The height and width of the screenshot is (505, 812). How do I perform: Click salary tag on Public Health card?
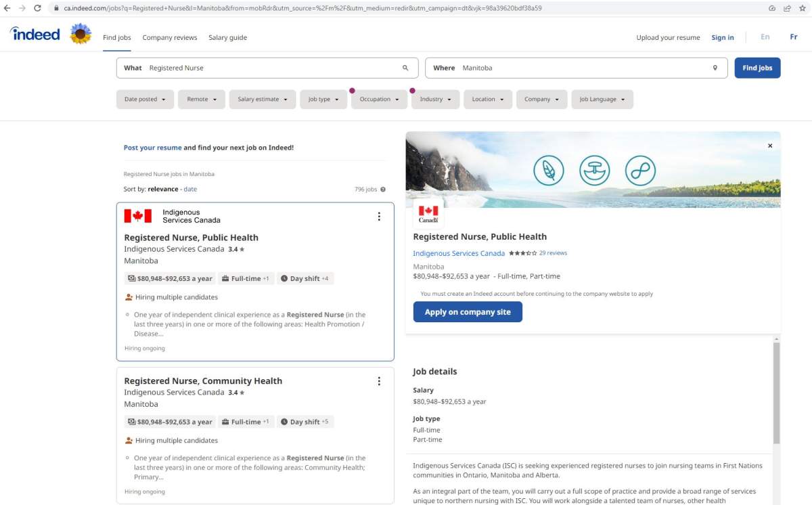(170, 278)
